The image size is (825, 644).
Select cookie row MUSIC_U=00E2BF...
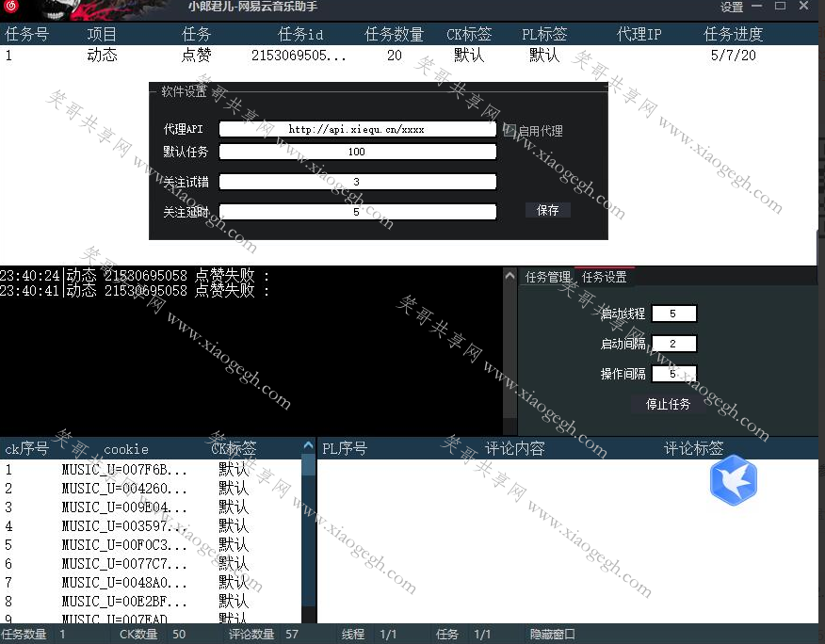151,602
